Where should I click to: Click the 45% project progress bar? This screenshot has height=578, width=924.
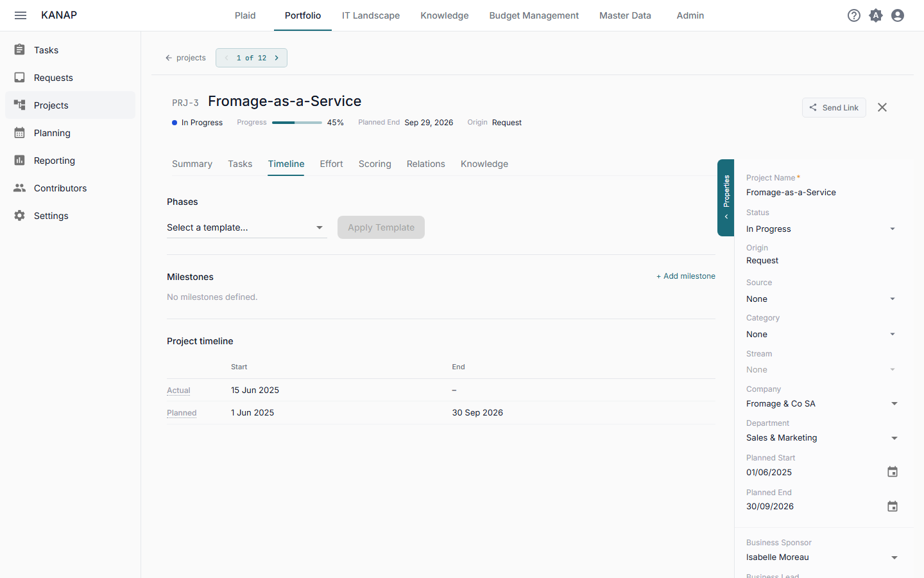297,123
